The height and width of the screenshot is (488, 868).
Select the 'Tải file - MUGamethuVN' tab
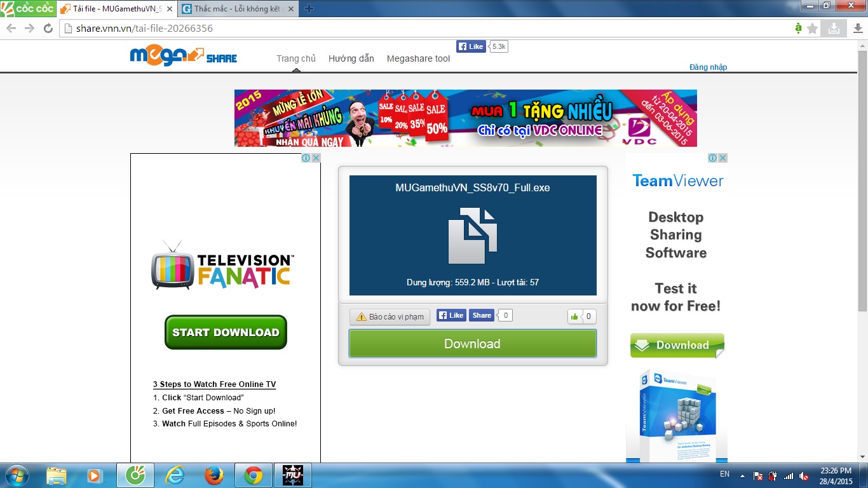(116, 9)
